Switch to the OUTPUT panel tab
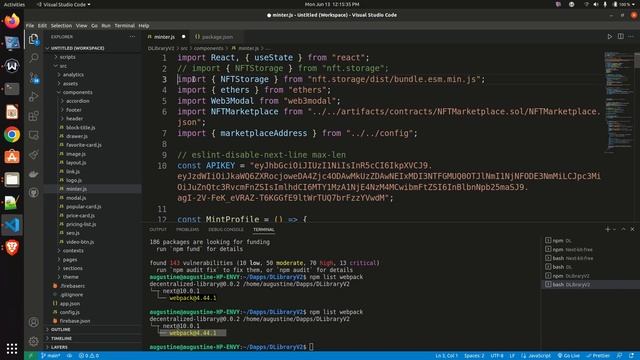 pos(158,230)
